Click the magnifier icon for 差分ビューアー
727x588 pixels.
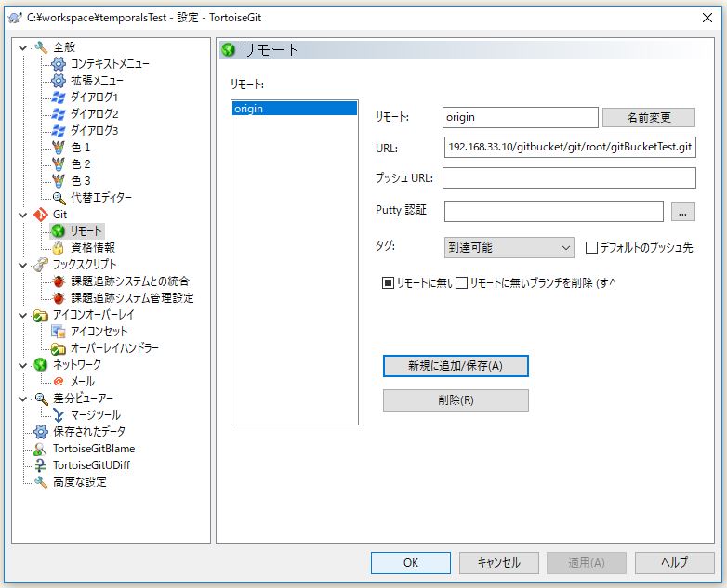click(41, 399)
